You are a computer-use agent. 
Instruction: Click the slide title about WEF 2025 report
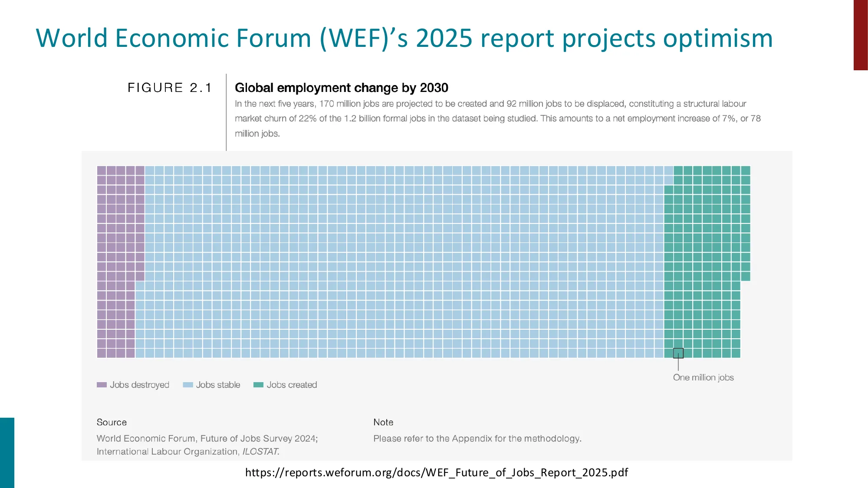404,38
